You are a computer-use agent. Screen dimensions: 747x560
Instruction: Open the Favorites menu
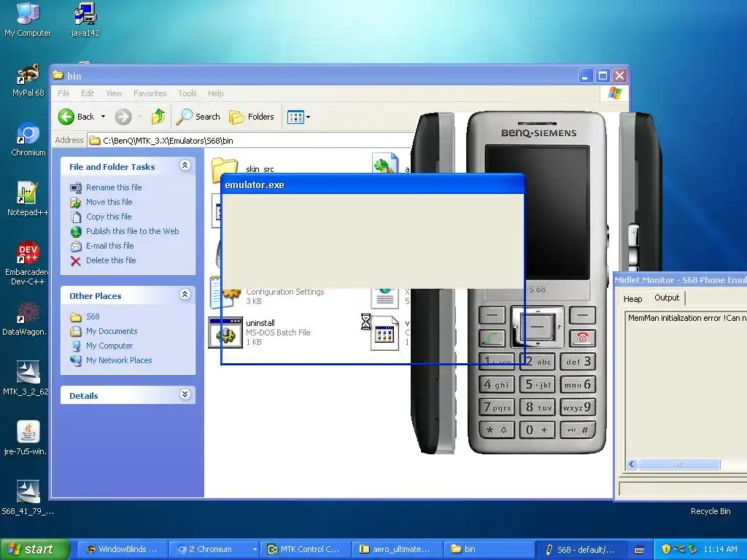(x=150, y=93)
